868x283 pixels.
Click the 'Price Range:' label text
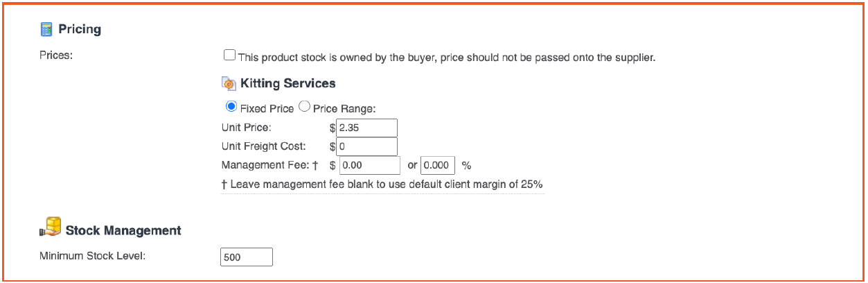[x=344, y=109]
